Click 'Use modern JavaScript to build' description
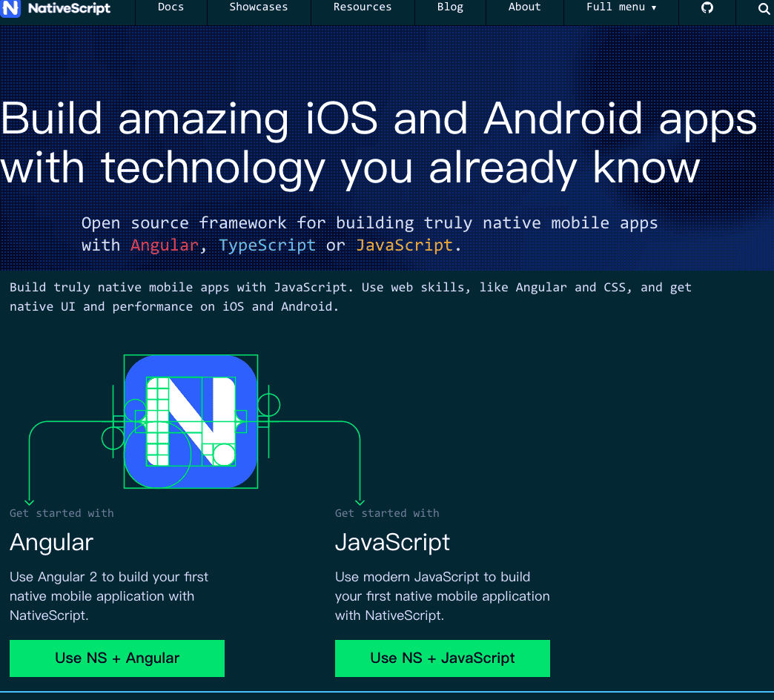774x700 pixels. point(443,596)
